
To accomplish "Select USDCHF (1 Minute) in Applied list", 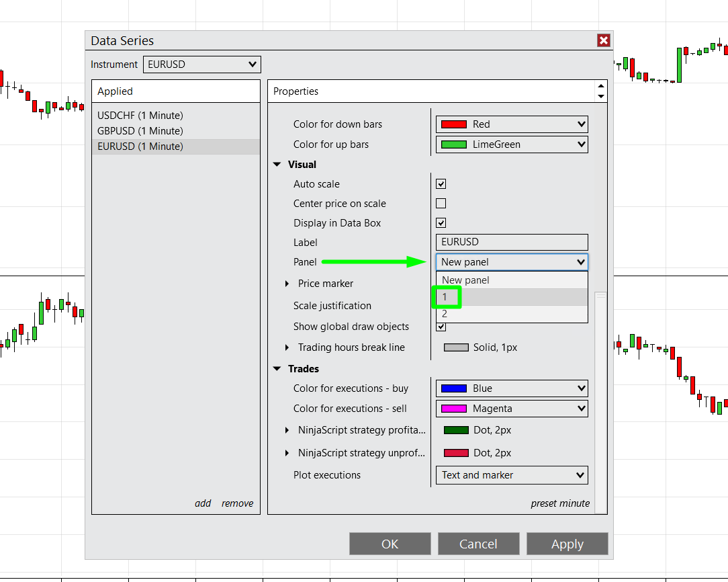I will [x=140, y=116].
